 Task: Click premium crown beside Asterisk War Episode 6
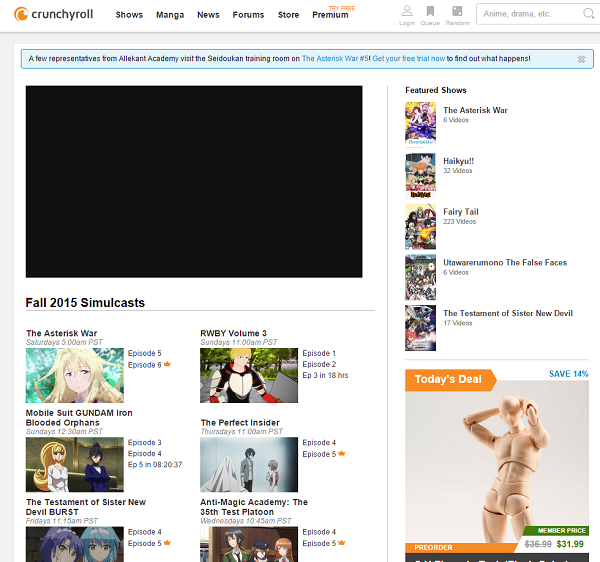click(x=167, y=364)
